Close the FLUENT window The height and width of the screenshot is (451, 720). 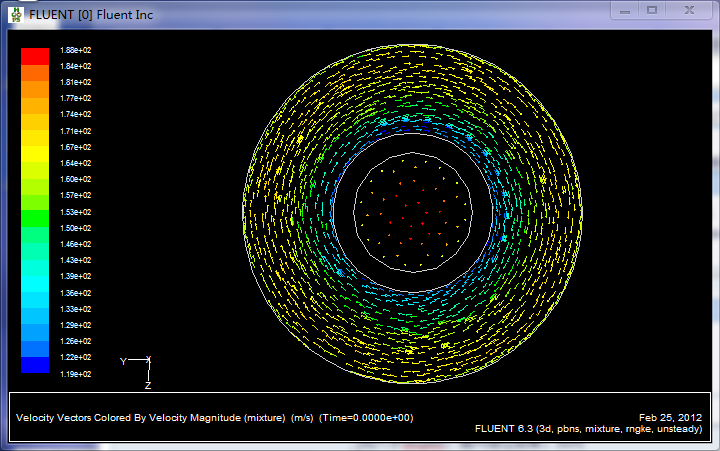(689, 10)
